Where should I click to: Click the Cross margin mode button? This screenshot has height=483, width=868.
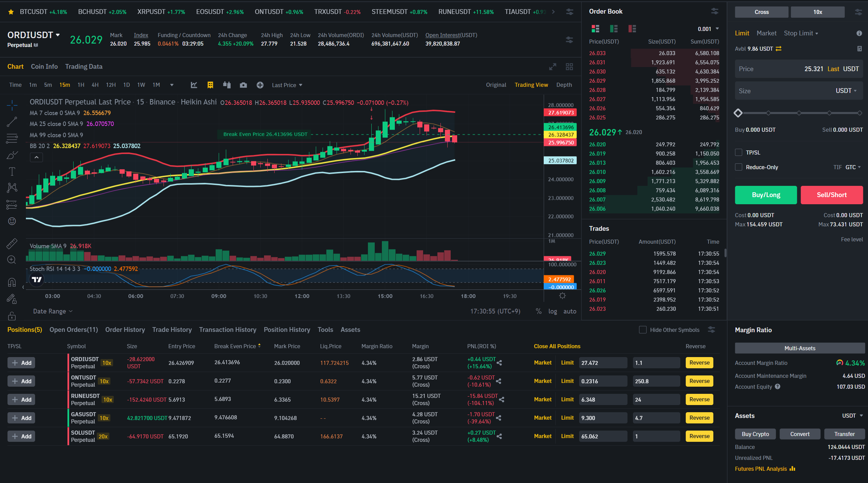click(x=761, y=12)
